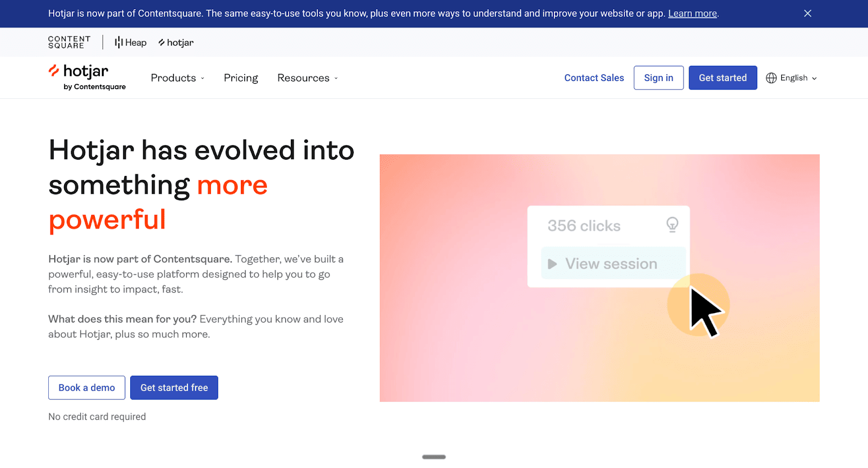
Task: Click the 356 clicks label
Action: [x=584, y=226]
